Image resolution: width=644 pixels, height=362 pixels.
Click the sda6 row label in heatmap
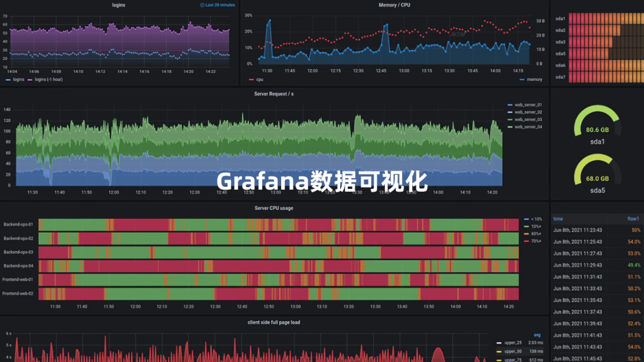(x=560, y=66)
